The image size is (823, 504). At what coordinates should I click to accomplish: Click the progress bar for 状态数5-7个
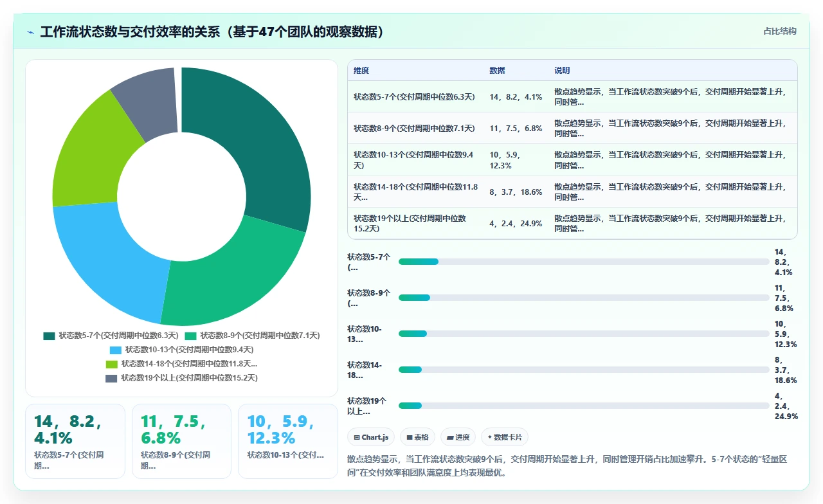(x=584, y=262)
